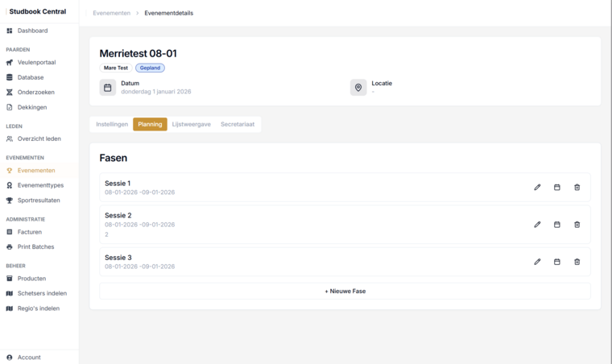
Task: Click the Print Batches printer icon
Action: (10, 247)
